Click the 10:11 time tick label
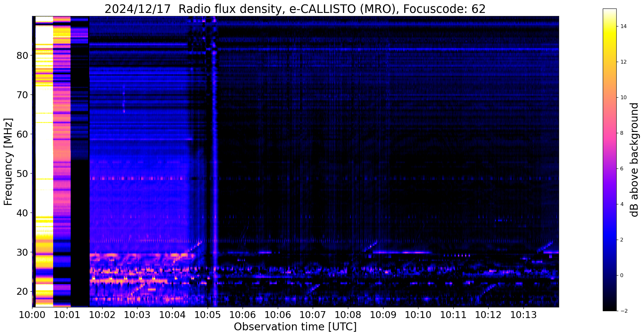This screenshot has width=644, height=336. pyautogui.click(x=453, y=315)
